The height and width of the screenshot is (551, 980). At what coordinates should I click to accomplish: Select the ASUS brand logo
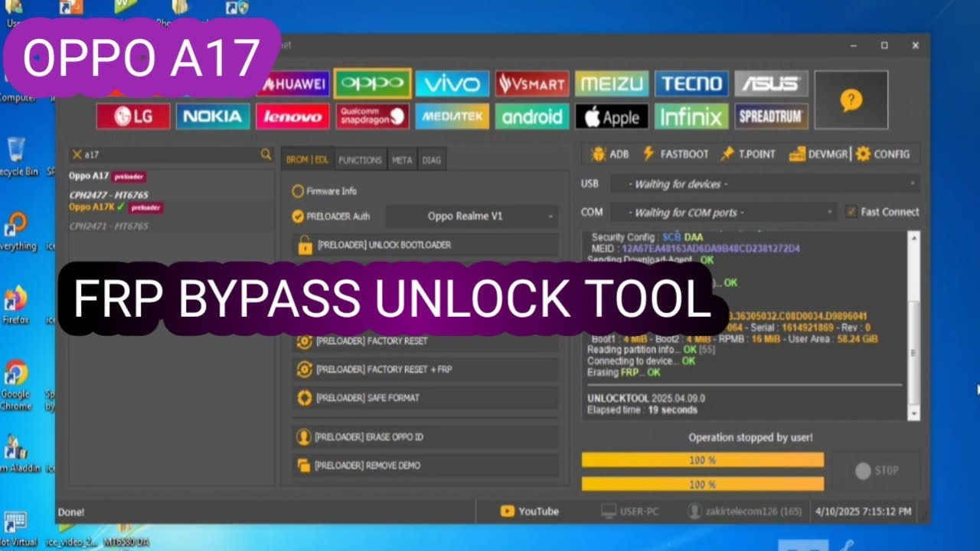pos(771,83)
